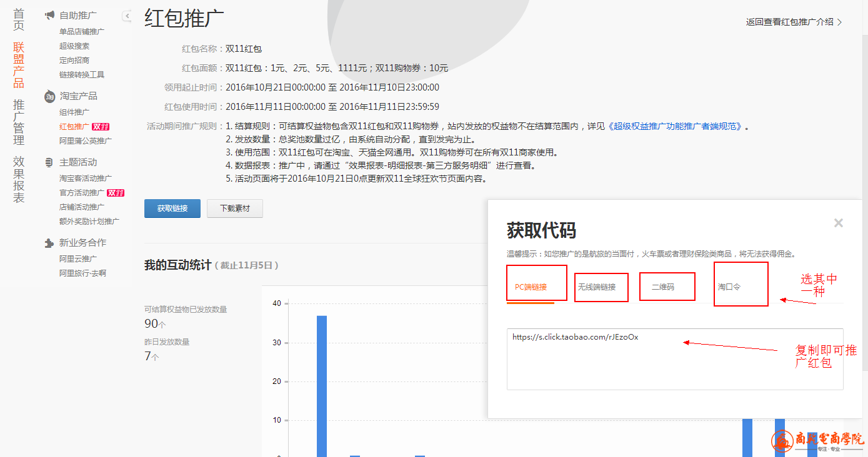Click the Taobao icon beside 淘宝产品
The height and width of the screenshot is (457, 868).
(49, 96)
